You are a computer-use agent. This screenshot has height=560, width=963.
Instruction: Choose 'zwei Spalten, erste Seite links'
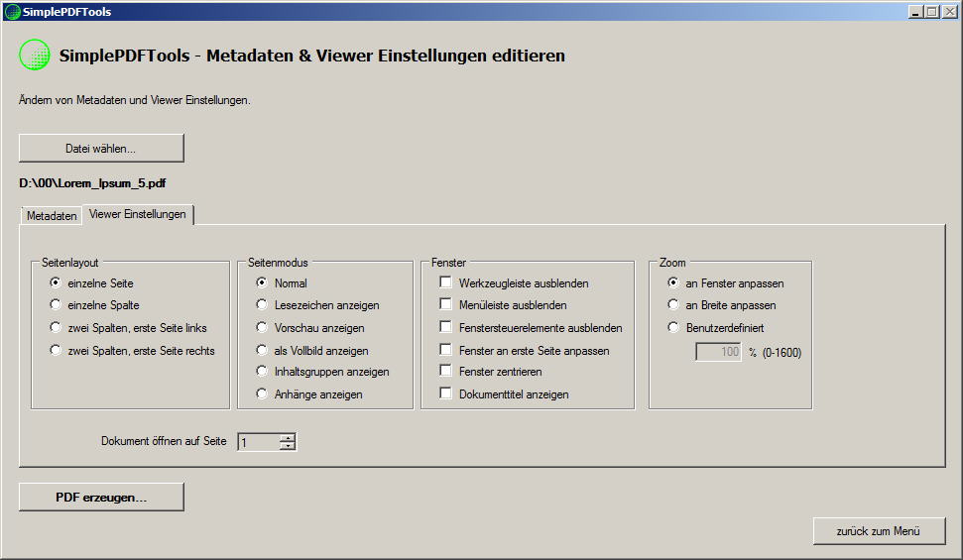(x=56, y=327)
